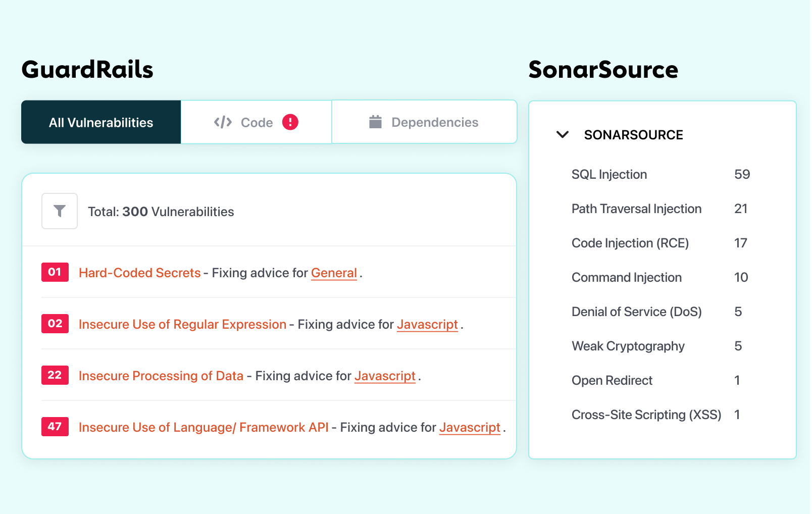Image resolution: width=812 pixels, height=514 pixels.
Task: Select the Weak Cryptography entry
Action: tap(628, 346)
